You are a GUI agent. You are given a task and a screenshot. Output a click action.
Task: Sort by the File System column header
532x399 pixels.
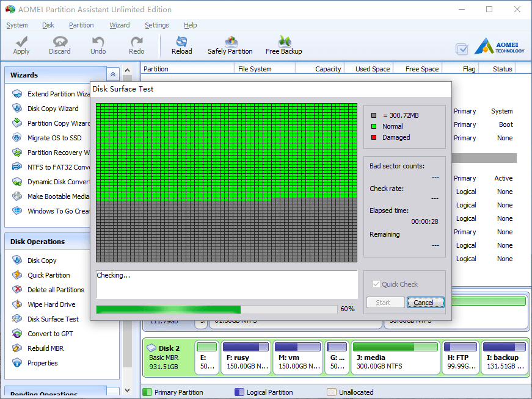pos(264,69)
